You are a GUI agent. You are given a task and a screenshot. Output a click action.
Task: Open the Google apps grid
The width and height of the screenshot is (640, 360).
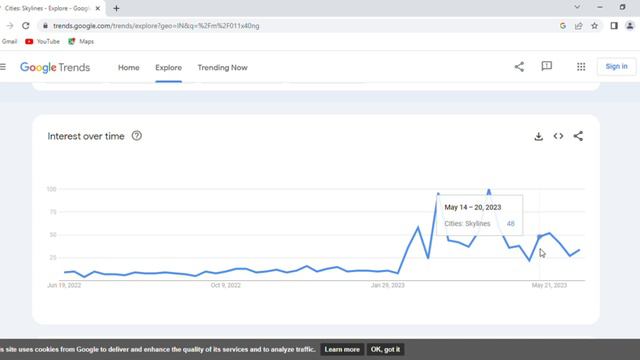[x=581, y=67]
